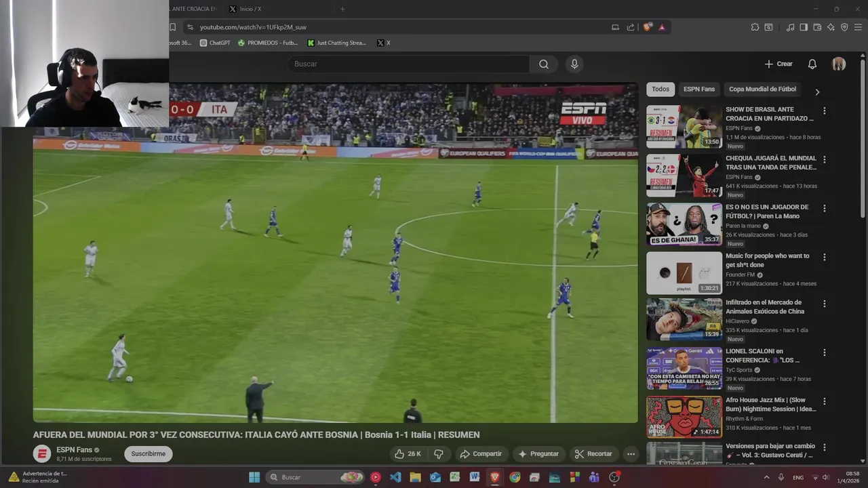
Task: Show more filter chips with right arrow
Action: pos(817,91)
